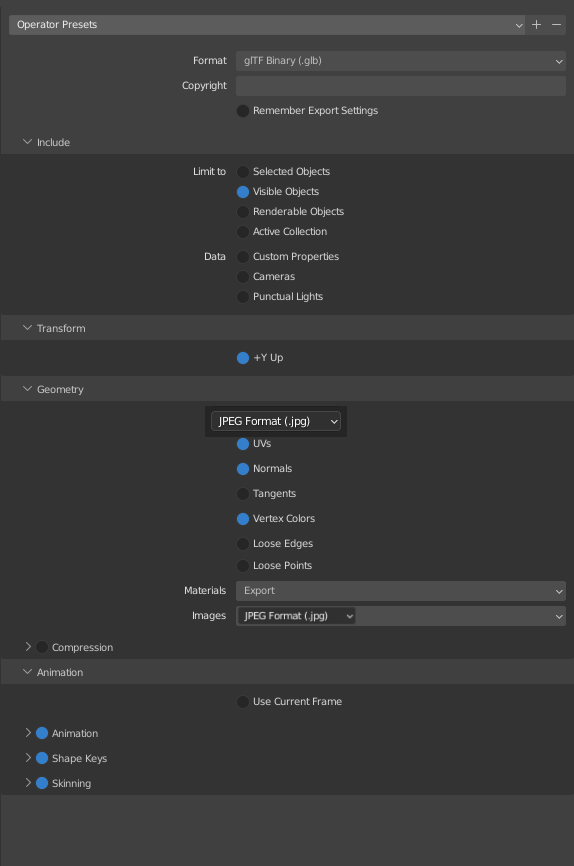Turn off Vertex Colors export
The image size is (574, 866).
point(243,519)
